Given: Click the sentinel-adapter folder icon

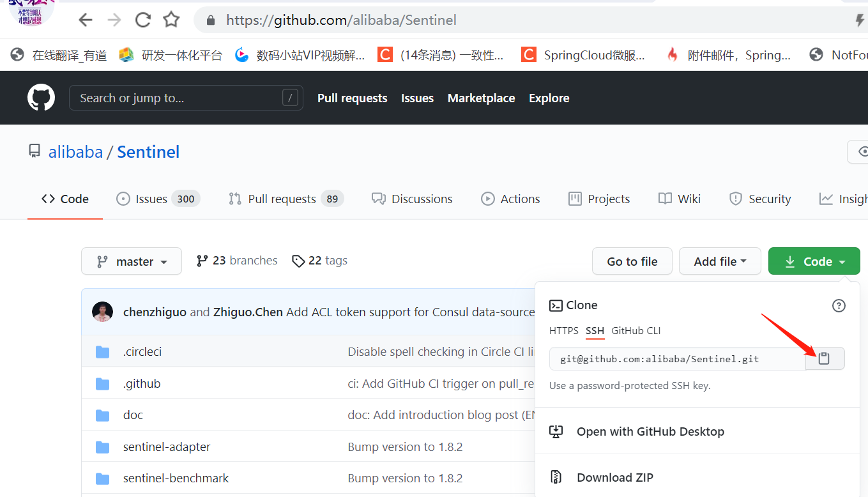Looking at the screenshot, I should [x=103, y=447].
